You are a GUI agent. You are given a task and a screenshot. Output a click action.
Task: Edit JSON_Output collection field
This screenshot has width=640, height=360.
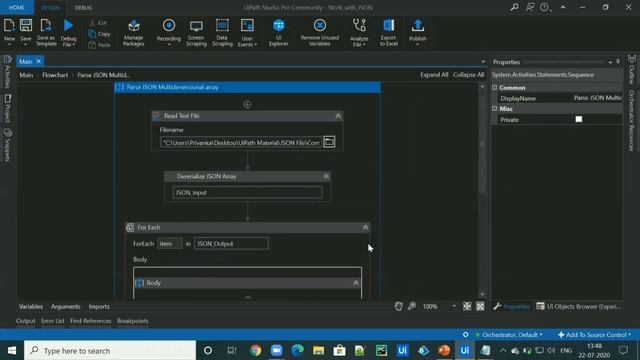point(231,244)
